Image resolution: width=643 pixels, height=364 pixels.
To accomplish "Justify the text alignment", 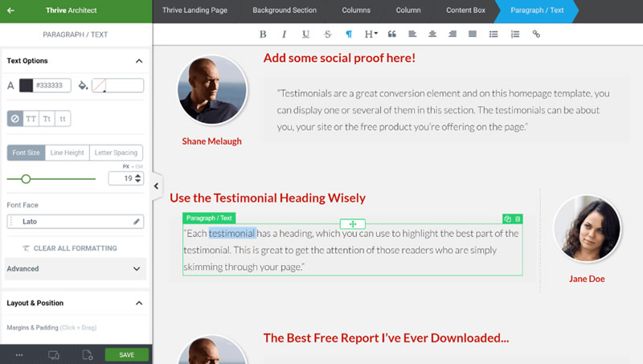I will tap(473, 34).
